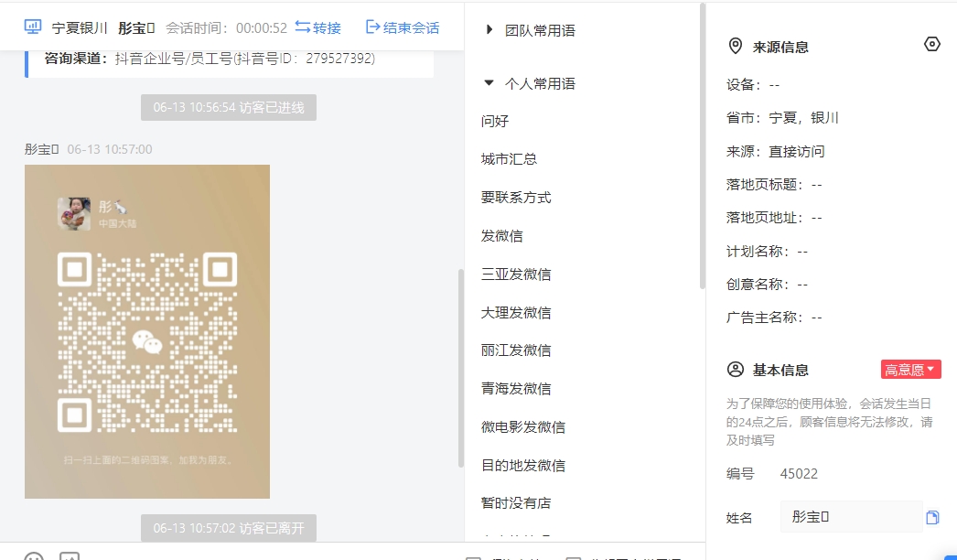Click the 结束会话 exit icon
Viewport: 957px width, 560px height.
[372, 27]
